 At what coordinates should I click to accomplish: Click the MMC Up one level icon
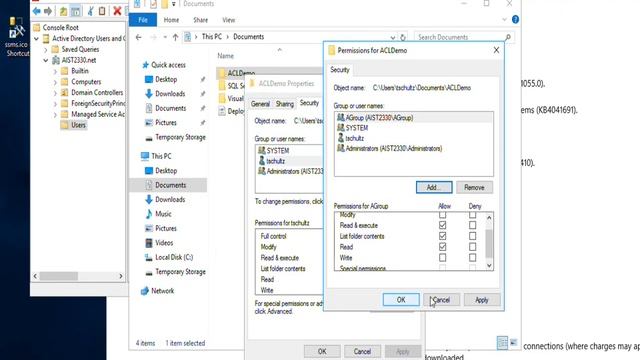coord(63,11)
